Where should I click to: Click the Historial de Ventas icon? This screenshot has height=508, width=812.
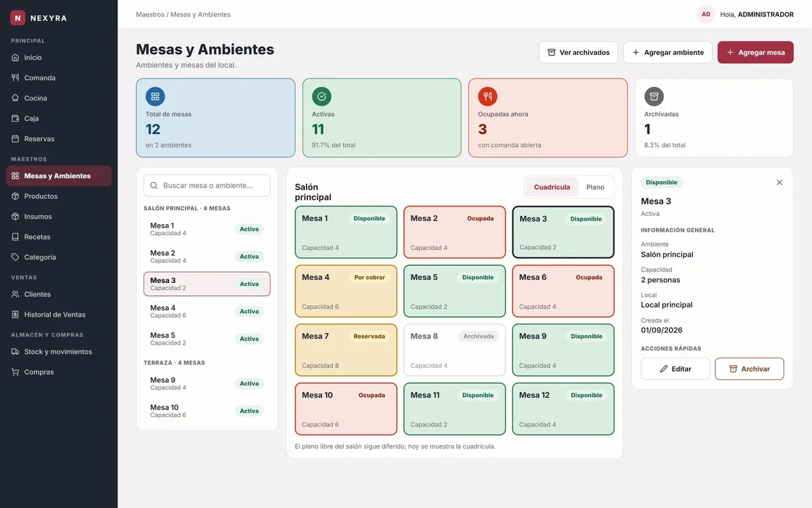[16, 315]
